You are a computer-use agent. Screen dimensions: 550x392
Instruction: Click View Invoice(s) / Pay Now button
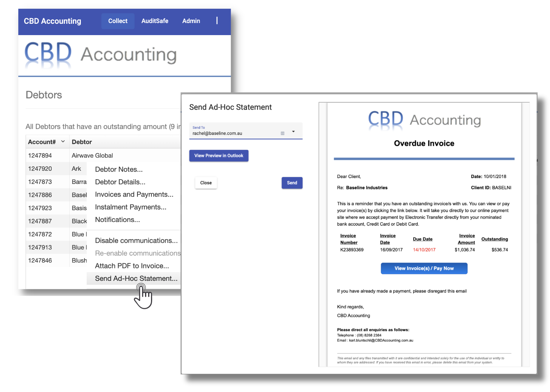click(424, 268)
